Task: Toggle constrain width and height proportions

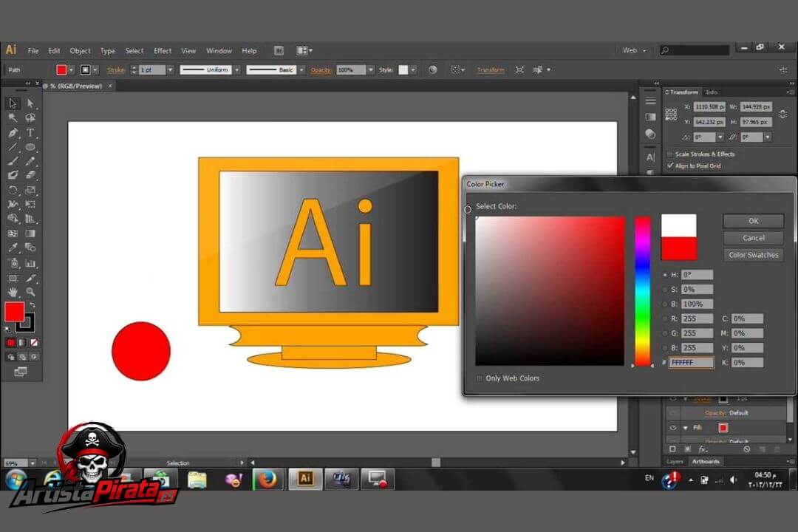Action: click(782, 114)
